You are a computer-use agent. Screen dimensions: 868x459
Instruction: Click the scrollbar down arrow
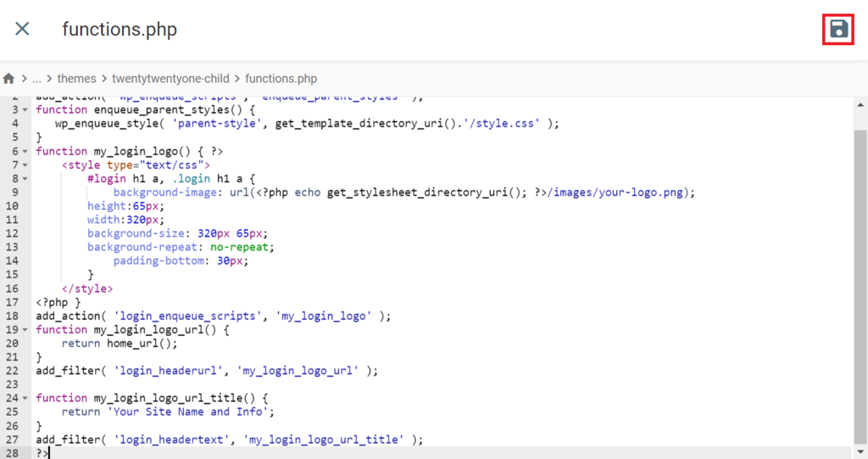coord(860,452)
